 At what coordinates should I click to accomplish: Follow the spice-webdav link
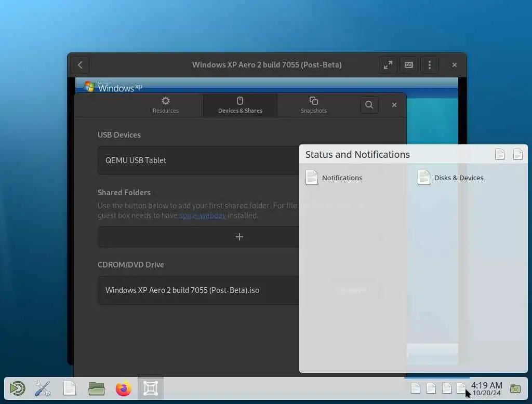pyautogui.click(x=202, y=216)
